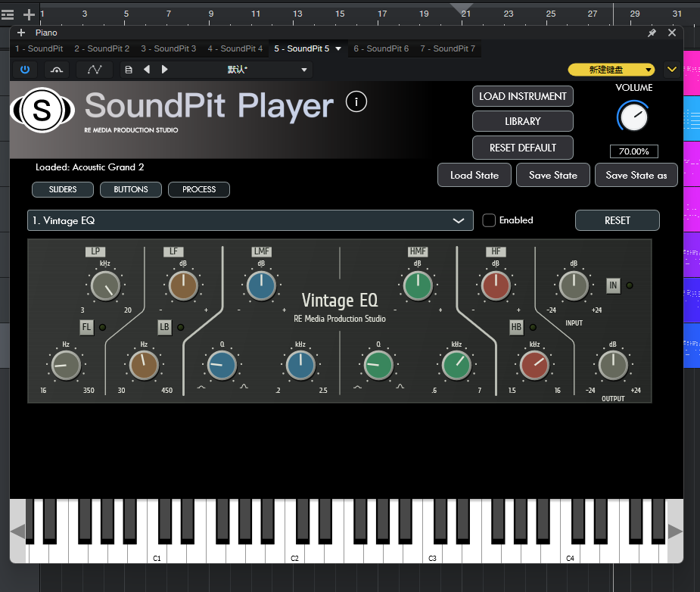Open the SoundPit Player info icon
Image resolution: width=700 pixels, height=592 pixels.
[356, 102]
